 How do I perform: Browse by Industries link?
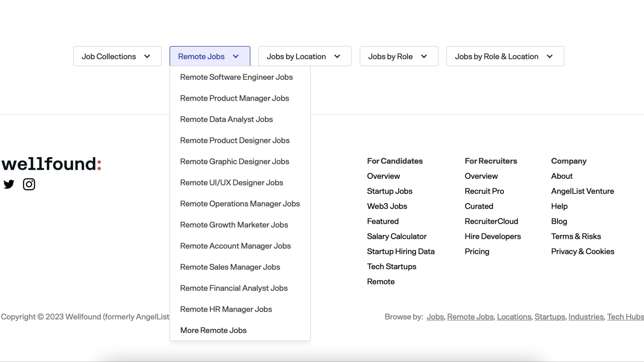(586, 317)
